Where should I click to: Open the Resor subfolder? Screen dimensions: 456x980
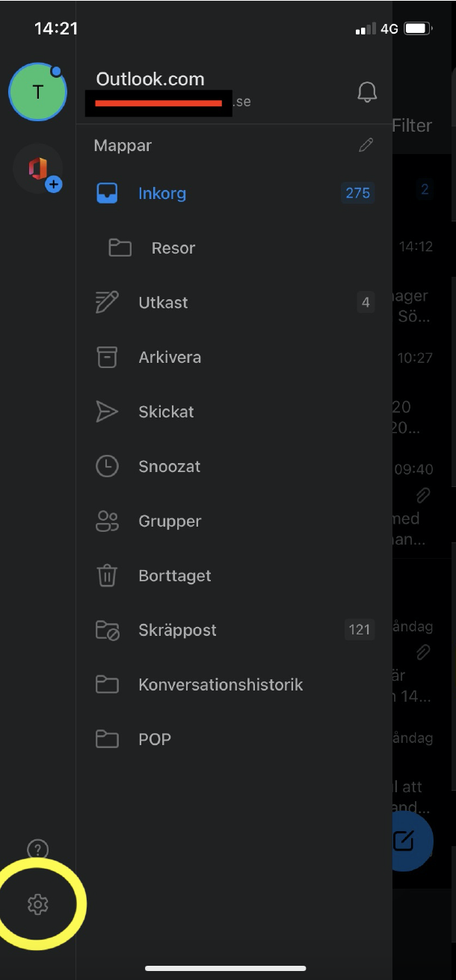coord(173,248)
